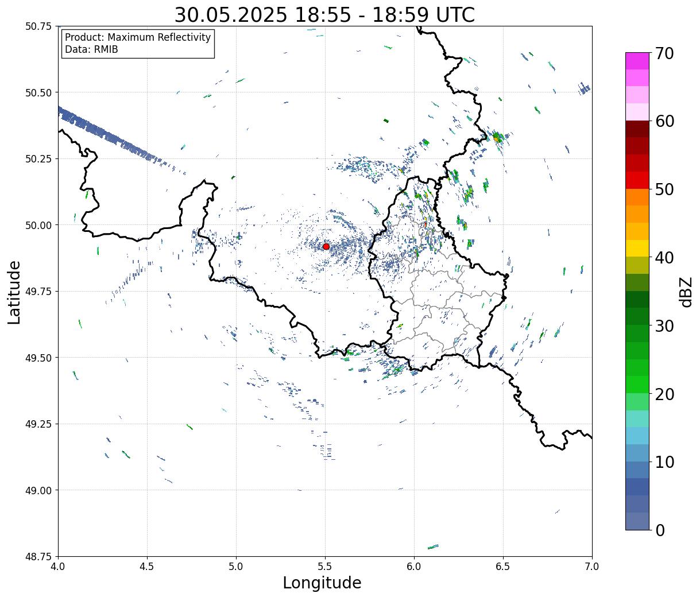This screenshot has width=700, height=597.
Task: Click the latitude tick label 50.75
Action: [38, 26]
